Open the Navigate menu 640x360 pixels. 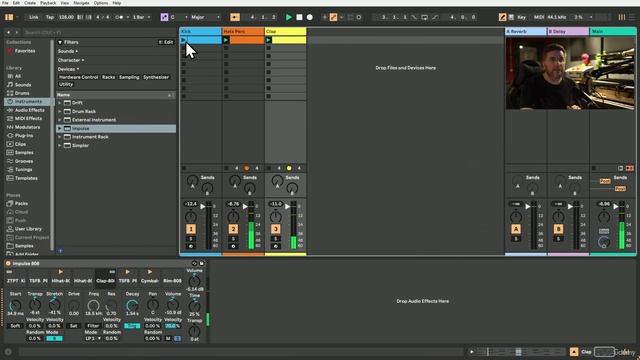[x=81, y=3]
